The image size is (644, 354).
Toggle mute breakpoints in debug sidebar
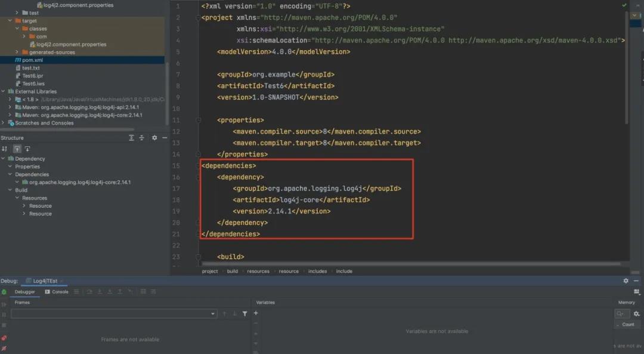[x=4, y=347]
